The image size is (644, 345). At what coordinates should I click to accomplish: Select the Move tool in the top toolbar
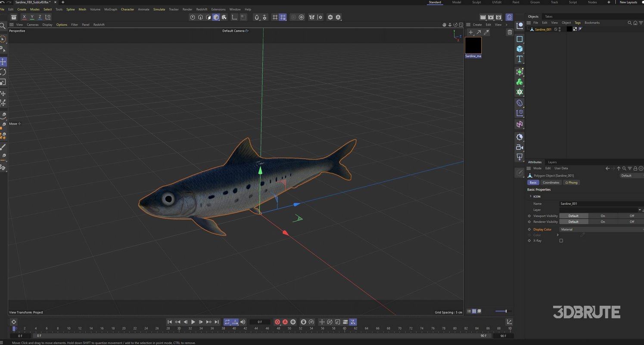coord(3,62)
